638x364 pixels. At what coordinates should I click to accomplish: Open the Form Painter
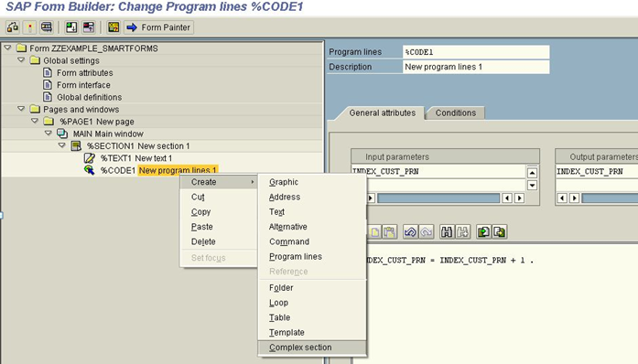(x=158, y=27)
